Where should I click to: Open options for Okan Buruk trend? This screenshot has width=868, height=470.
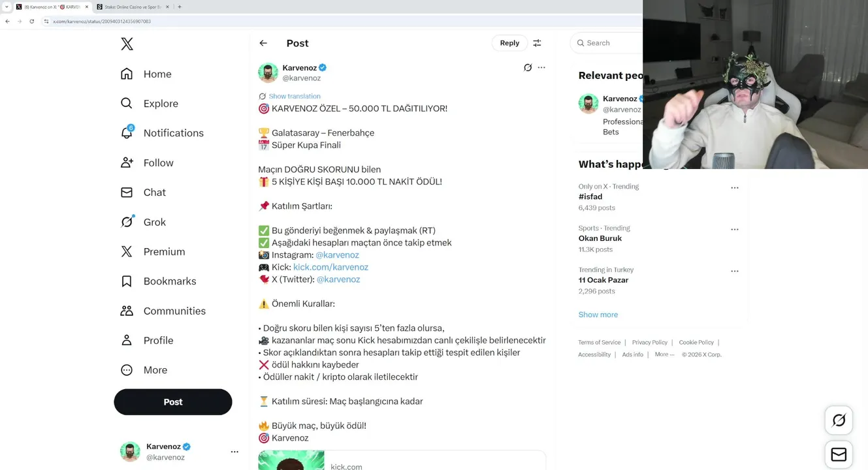[x=735, y=229]
